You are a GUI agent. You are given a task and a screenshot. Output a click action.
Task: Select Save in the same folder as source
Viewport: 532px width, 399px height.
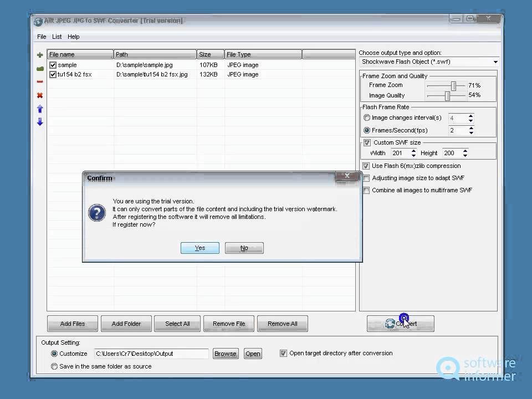click(54, 366)
